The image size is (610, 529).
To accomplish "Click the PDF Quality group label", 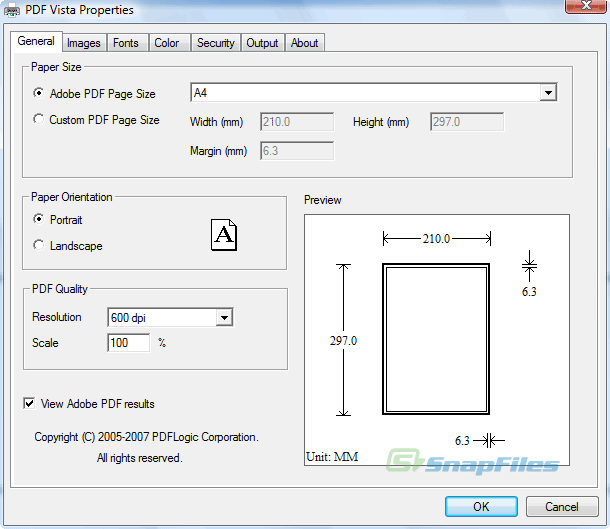I will pyautogui.click(x=60, y=289).
